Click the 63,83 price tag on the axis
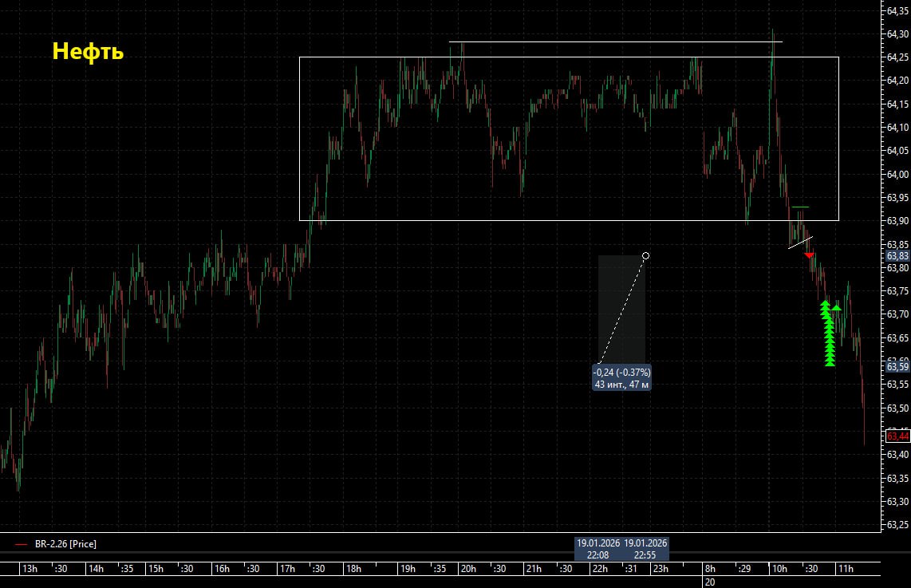 [x=897, y=256]
